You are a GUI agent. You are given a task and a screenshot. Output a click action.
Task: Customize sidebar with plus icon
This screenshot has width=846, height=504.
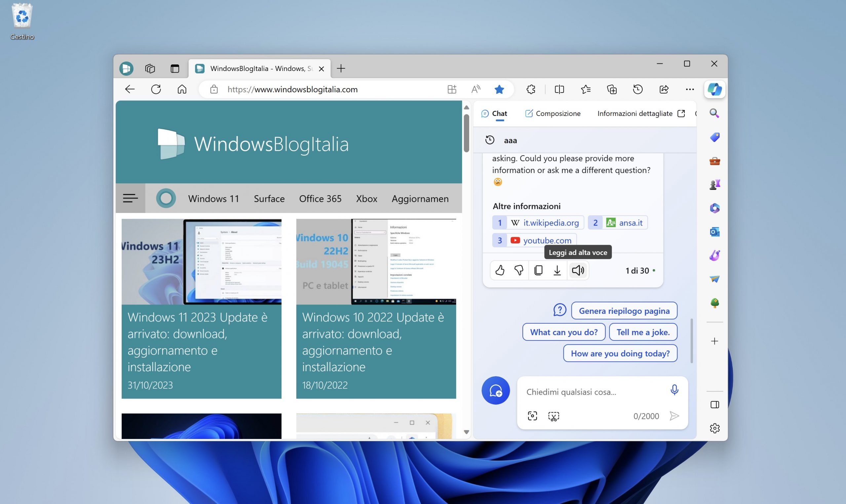pyautogui.click(x=714, y=341)
